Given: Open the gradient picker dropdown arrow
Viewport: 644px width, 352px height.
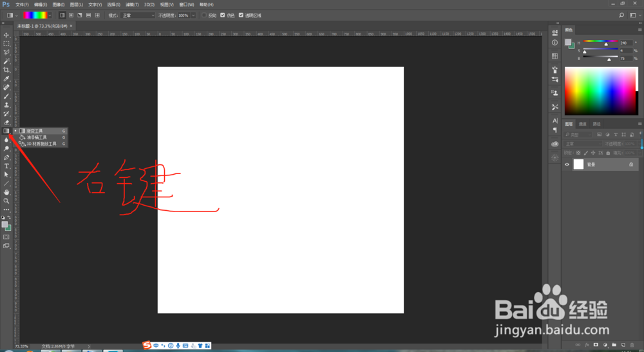Looking at the screenshot, I should [50, 15].
